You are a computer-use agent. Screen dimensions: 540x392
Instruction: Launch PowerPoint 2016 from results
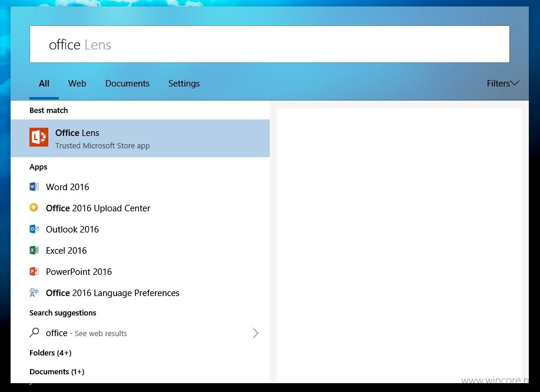140,271
